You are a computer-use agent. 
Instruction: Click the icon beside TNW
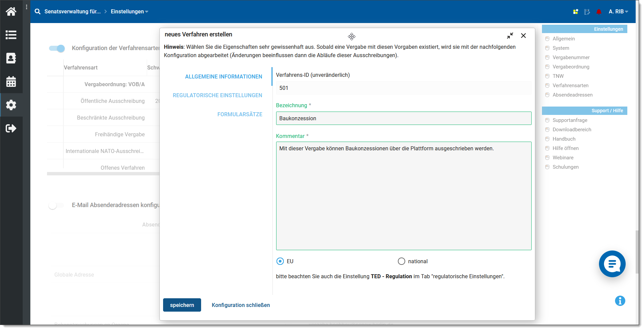coord(547,76)
